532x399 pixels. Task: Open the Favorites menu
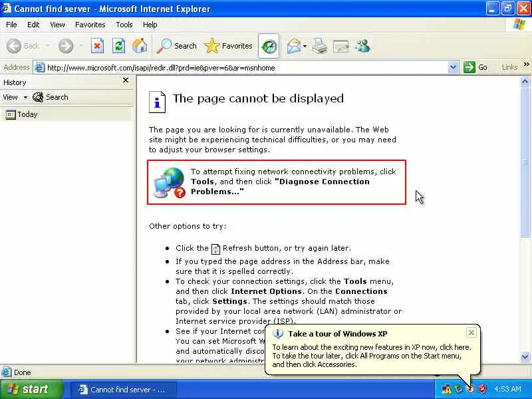click(90, 25)
